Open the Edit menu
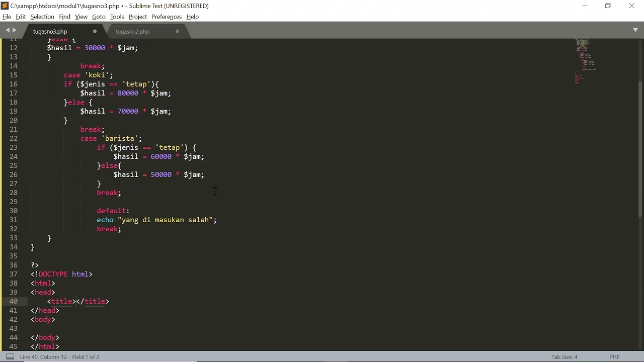Viewport: 644px width, 362px height. pyautogui.click(x=21, y=17)
